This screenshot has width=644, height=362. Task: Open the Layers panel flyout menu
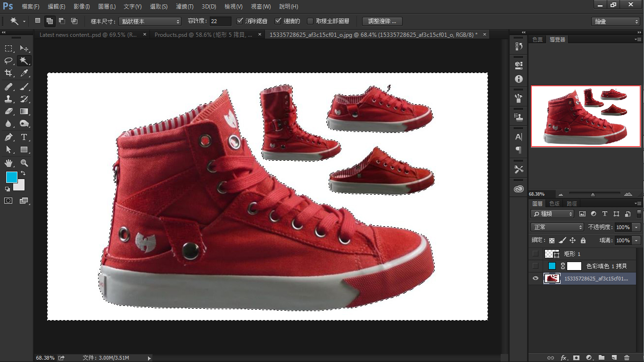pyautogui.click(x=637, y=204)
